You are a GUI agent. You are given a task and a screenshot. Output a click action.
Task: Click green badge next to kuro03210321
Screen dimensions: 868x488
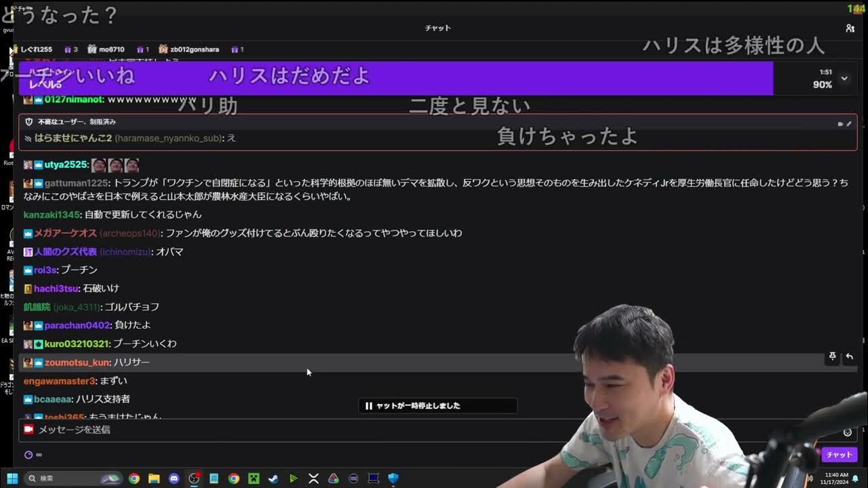(x=39, y=344)
